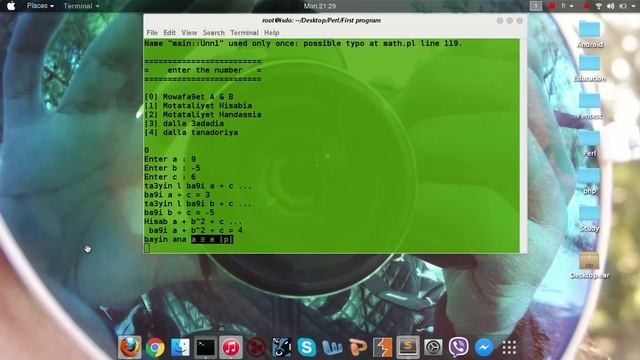
Task: Open the Places dropdown menu
Action: 40,6
